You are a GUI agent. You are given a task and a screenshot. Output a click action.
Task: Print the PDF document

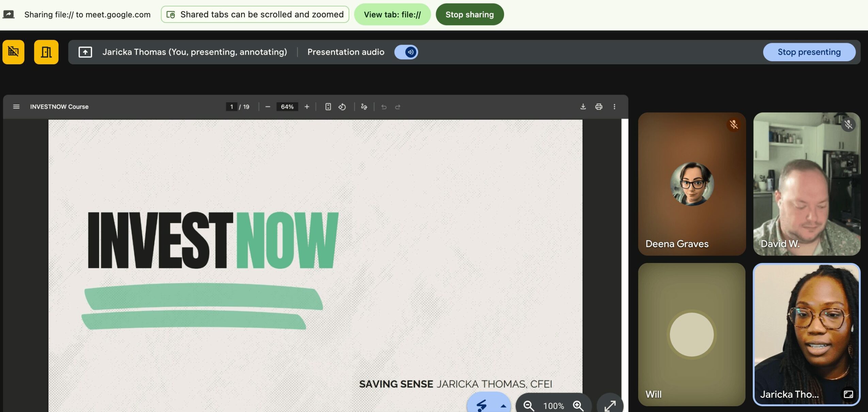tap(598, 107)
